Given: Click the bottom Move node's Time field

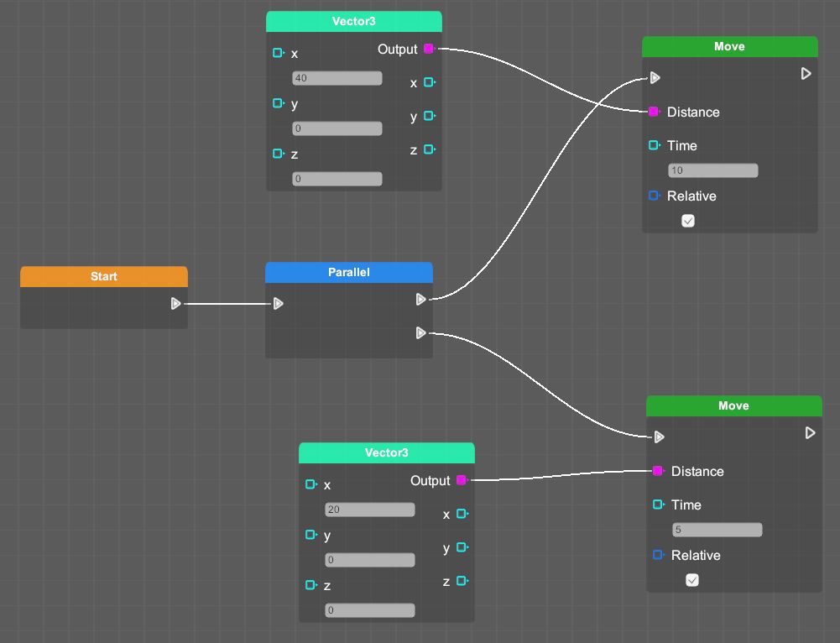Looking at the screenshot, I should tap(717, 530).
